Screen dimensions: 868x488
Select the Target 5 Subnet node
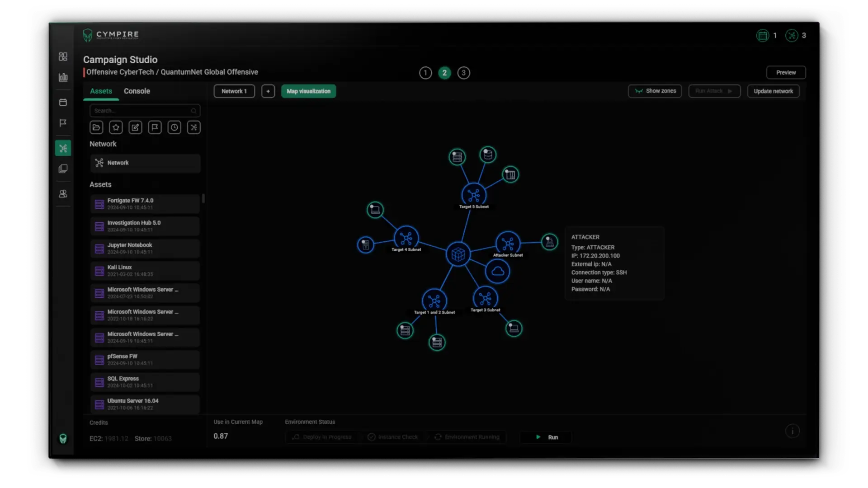tap(474, 195)
